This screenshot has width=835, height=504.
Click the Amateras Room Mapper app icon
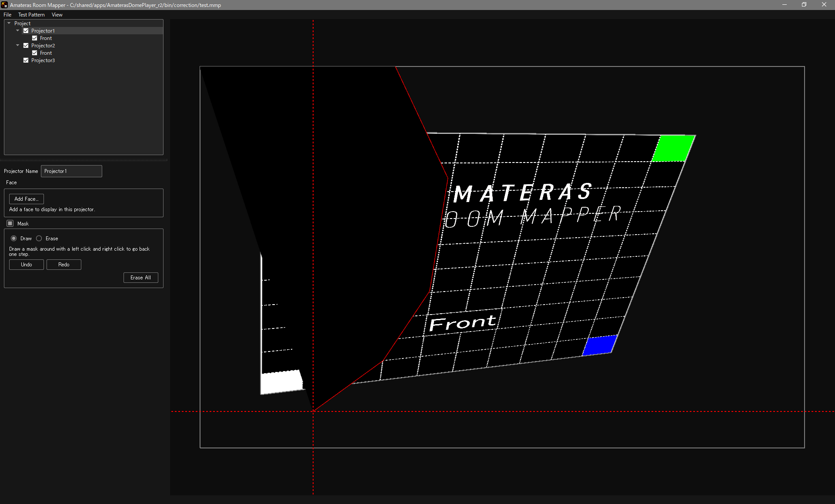tap(4, 5)
